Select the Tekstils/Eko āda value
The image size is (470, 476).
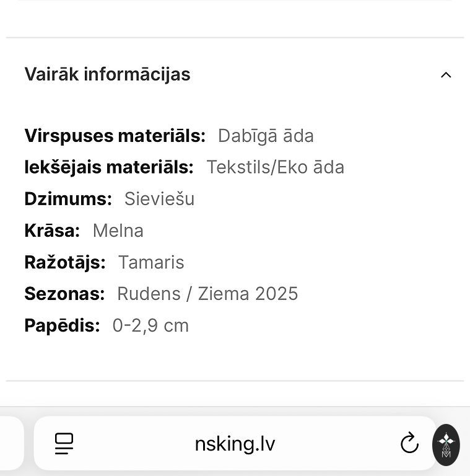pos(275,167)
